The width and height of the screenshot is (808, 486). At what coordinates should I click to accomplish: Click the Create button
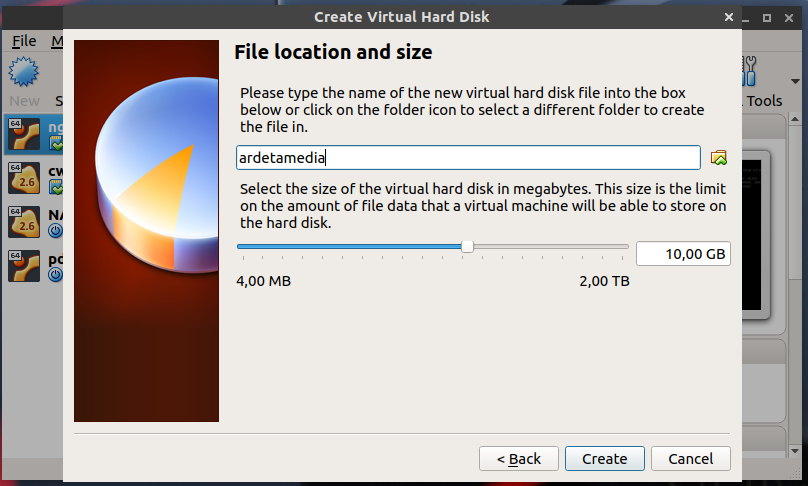(604, 458)
